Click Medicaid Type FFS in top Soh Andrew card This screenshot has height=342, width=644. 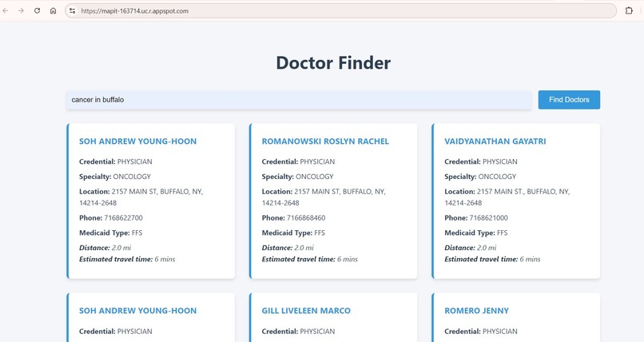point(111,233)
